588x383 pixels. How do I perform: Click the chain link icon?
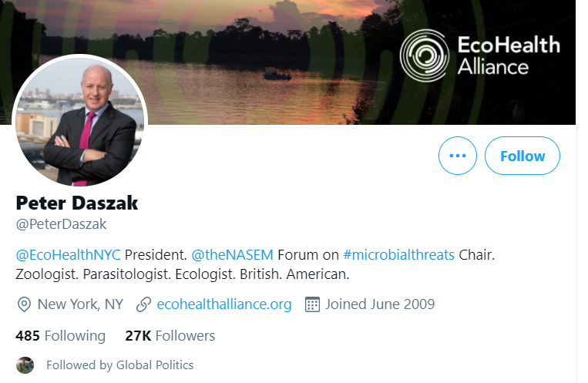coord(143,304)
